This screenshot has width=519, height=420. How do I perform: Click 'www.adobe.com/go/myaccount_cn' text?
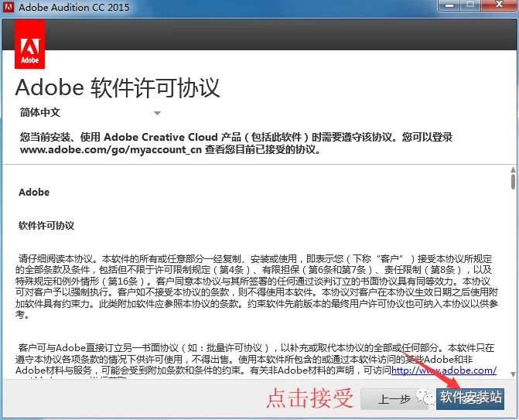(111, 149)
